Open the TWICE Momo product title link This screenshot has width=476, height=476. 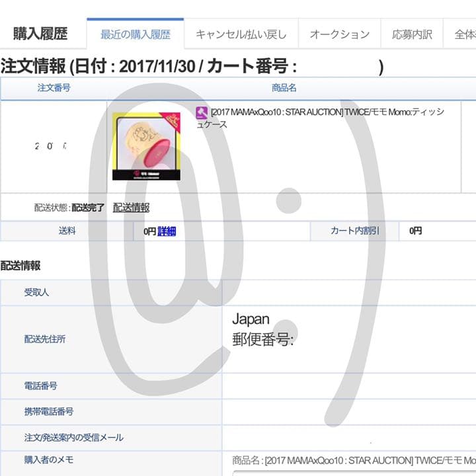pos(320,118)
